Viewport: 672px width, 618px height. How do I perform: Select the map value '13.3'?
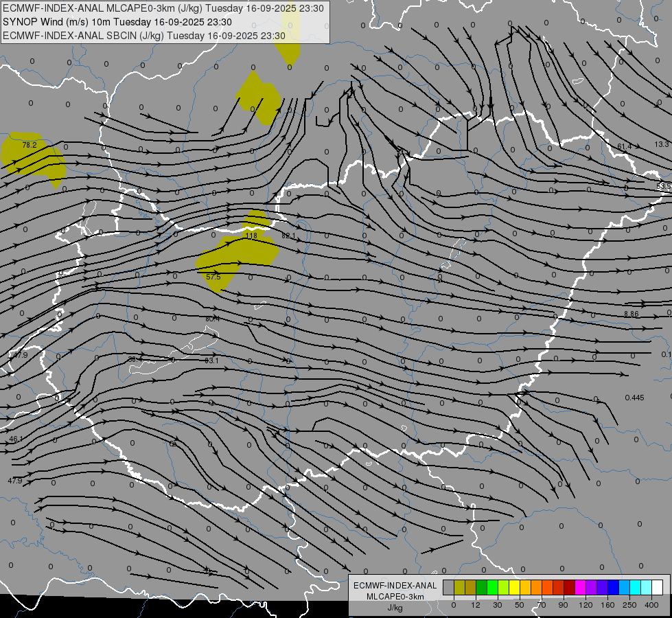tap(662, 144)
